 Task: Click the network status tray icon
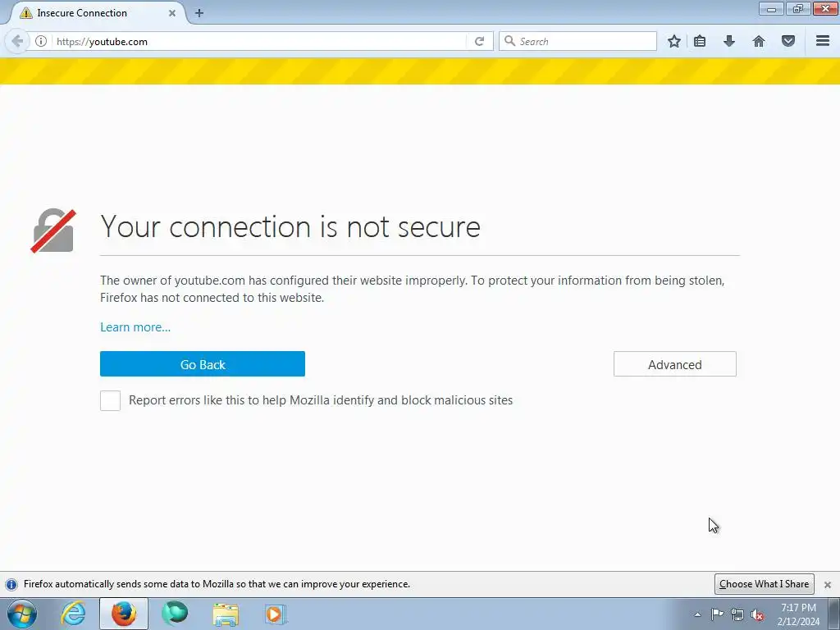click(737, 614)
